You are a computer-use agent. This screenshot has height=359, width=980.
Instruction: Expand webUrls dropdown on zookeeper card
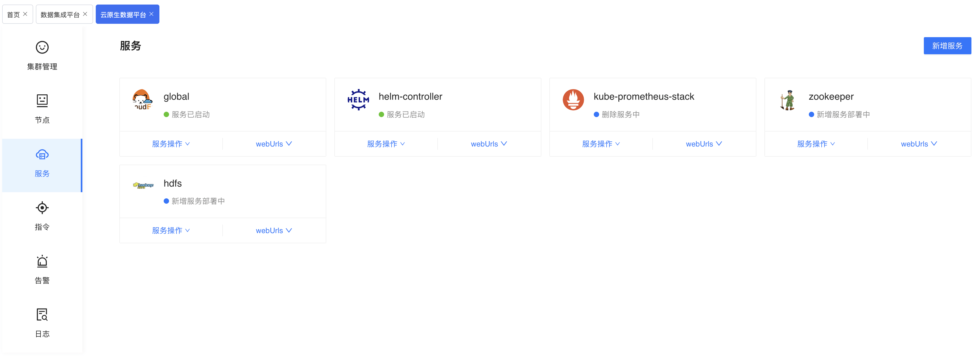919,144
